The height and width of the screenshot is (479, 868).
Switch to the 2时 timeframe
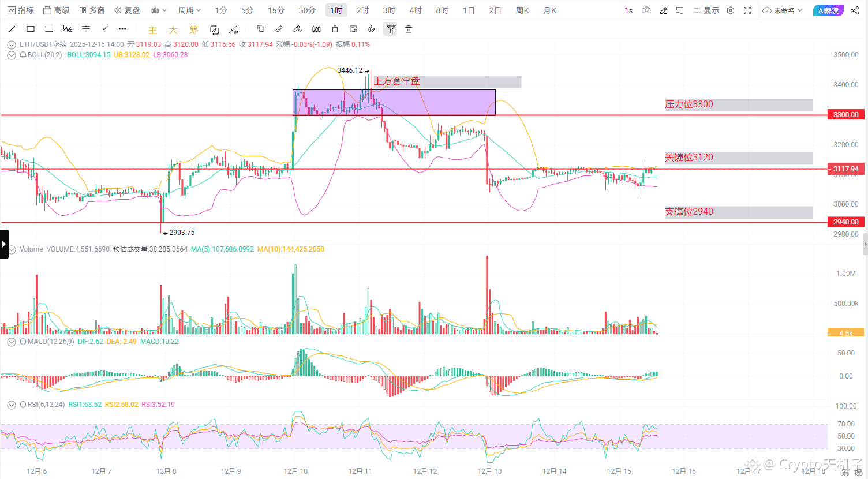click(x=362, y=10)
